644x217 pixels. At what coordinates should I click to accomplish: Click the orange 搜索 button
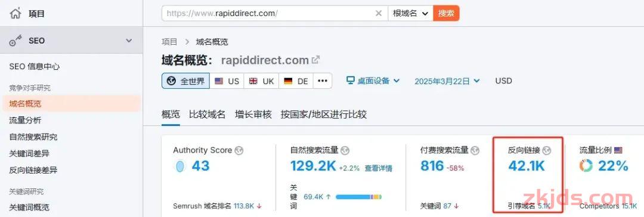click(x=446, y=13)
